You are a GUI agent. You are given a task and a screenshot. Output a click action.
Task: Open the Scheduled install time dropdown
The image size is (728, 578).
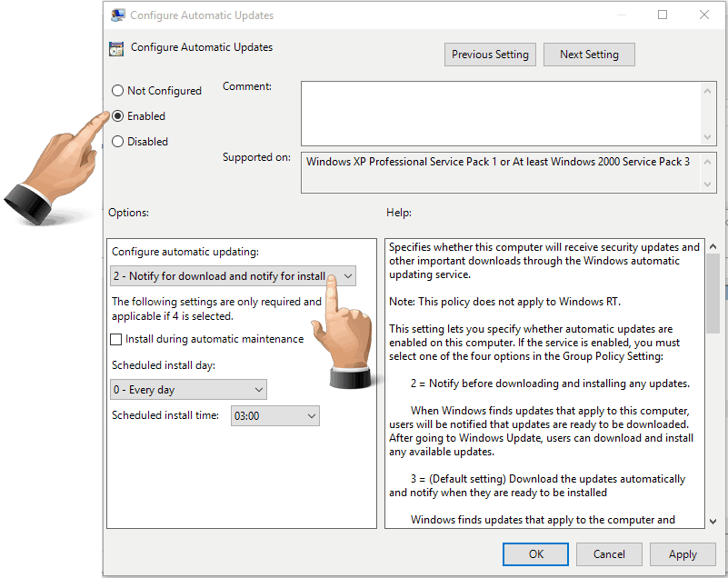[275, 416]
